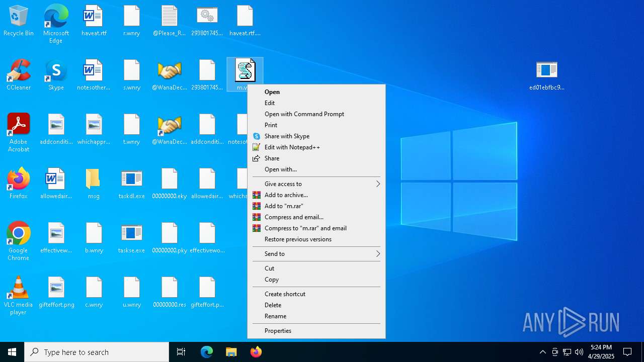Open the volume control in tray
The image size is (644, 362).
coord(579,352)
